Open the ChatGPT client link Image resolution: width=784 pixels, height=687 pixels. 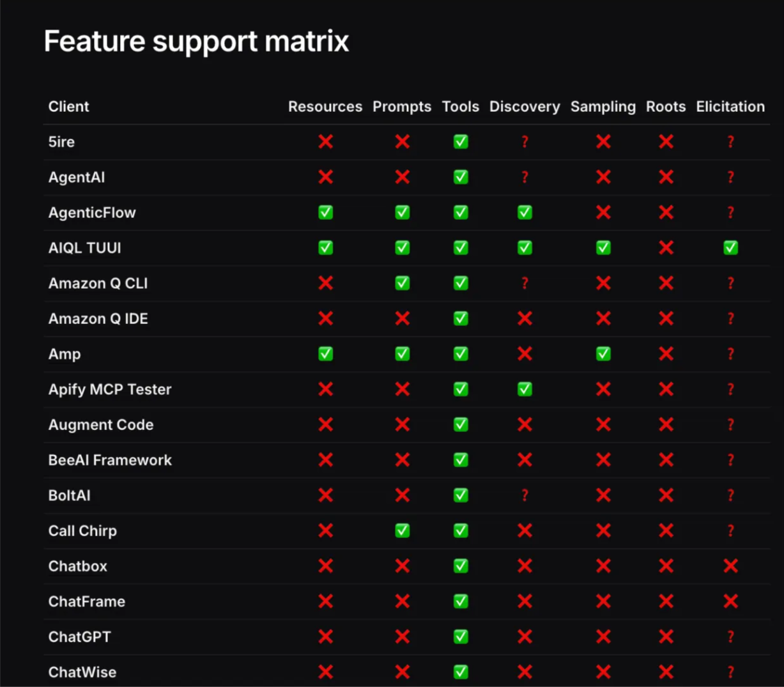(x=80, y=637)
